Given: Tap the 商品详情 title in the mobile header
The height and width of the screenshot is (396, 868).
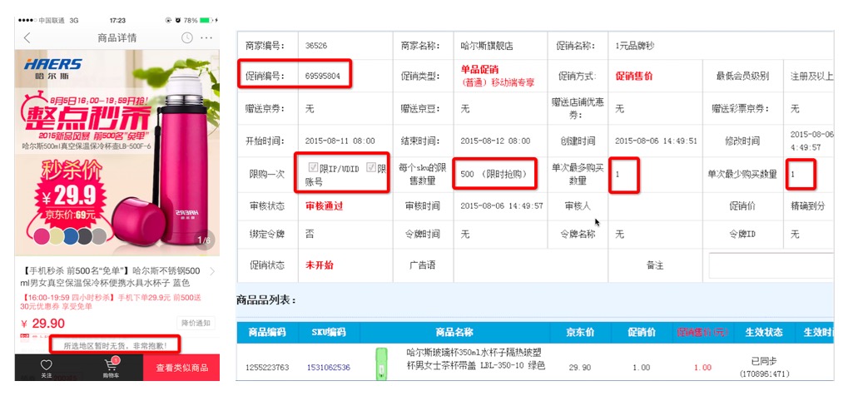Looking at the screenshot, I should 117,37.
